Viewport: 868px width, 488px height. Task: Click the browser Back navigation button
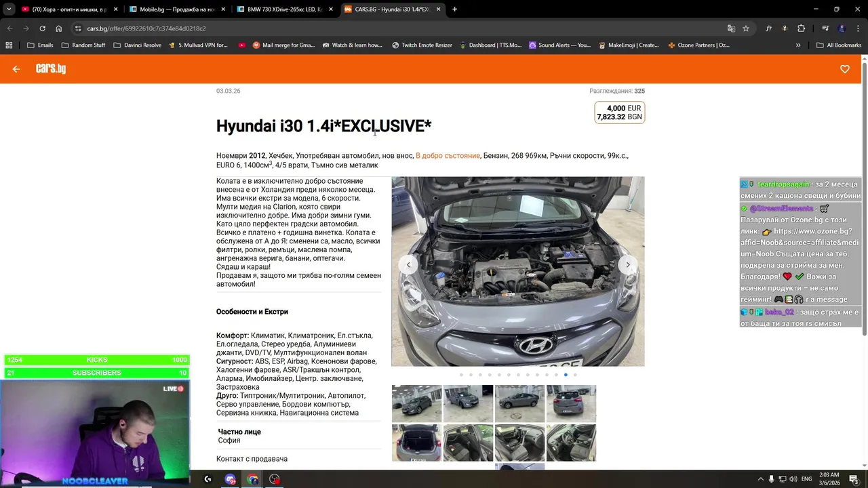(9, 28)
